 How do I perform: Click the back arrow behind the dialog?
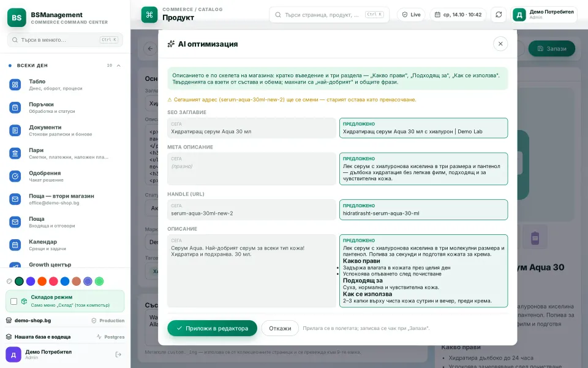coord(150,48)
